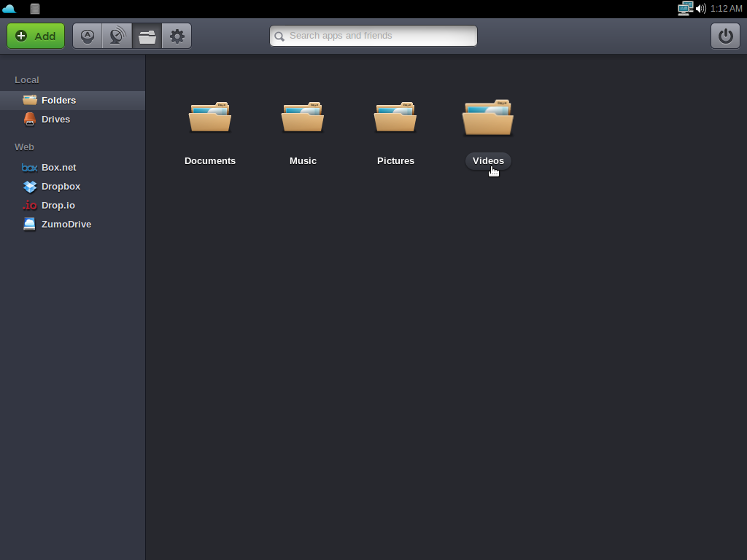
Task: Open the volume speaker tray icon
Action: point(701,9)
